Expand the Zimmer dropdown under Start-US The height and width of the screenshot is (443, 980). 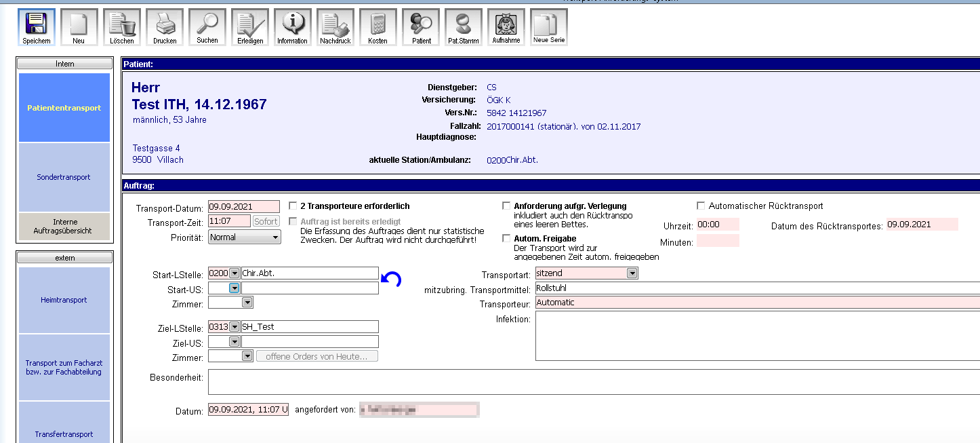point(248,303)
